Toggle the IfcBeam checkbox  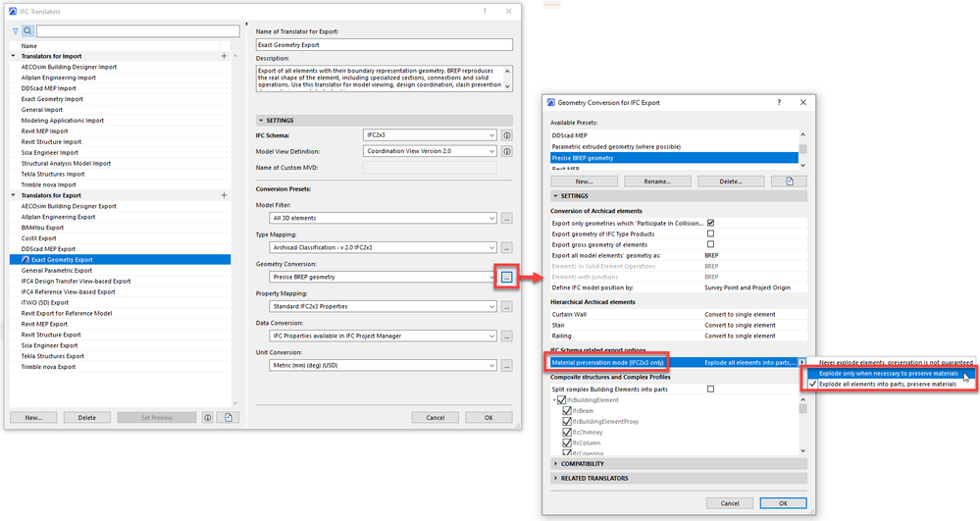(567, 411)
